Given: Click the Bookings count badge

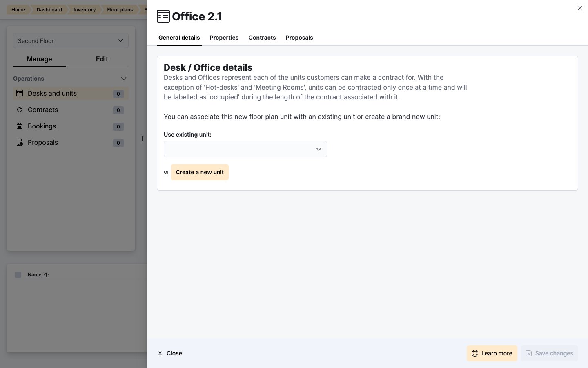Looking at the screenshot, I should (118, 126).
